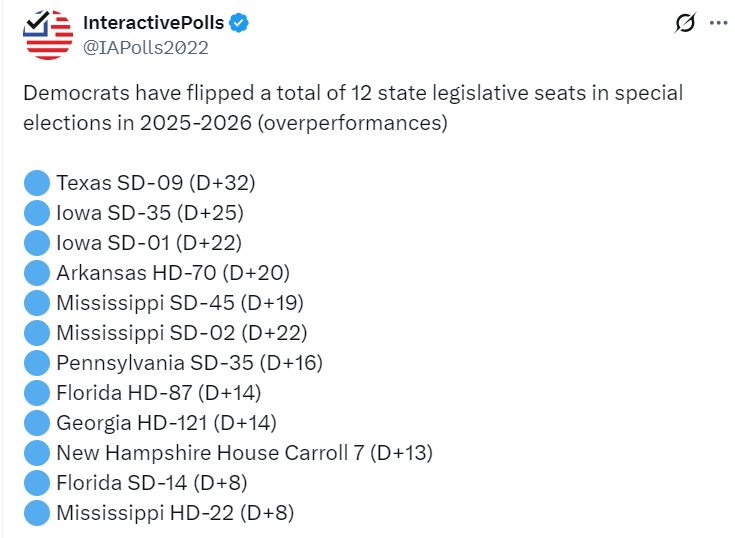Open the InteractivePolls display name link

(x=153, y=22)
